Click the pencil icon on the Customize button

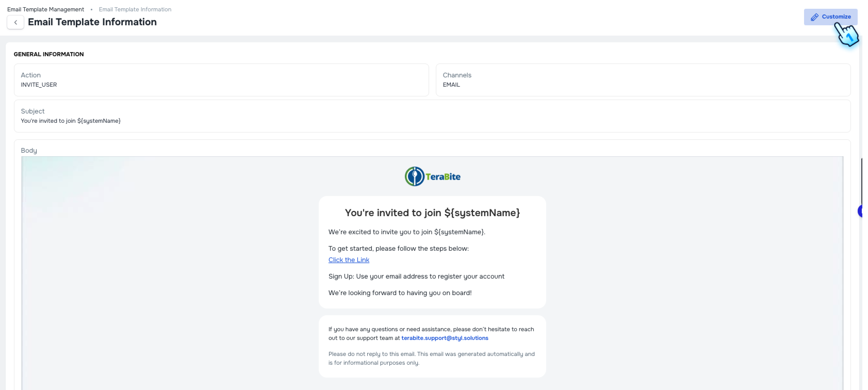(x=815, y=17)
